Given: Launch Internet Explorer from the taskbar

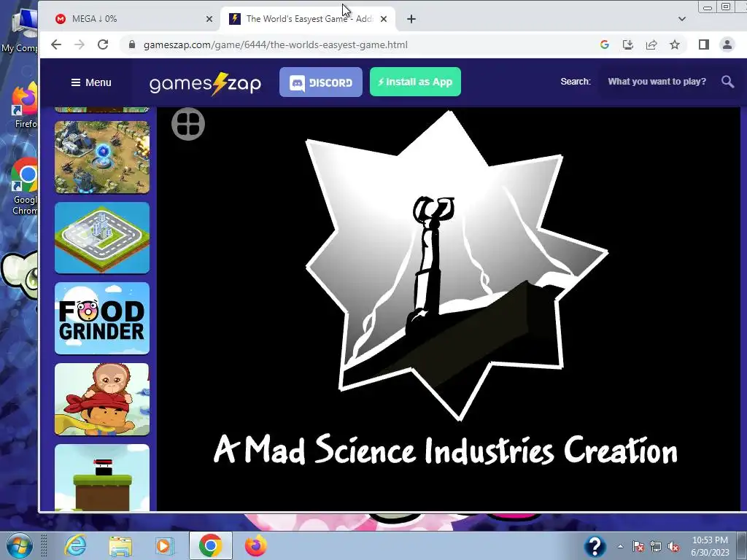Looking at the screenshot, I should point(75,545).
